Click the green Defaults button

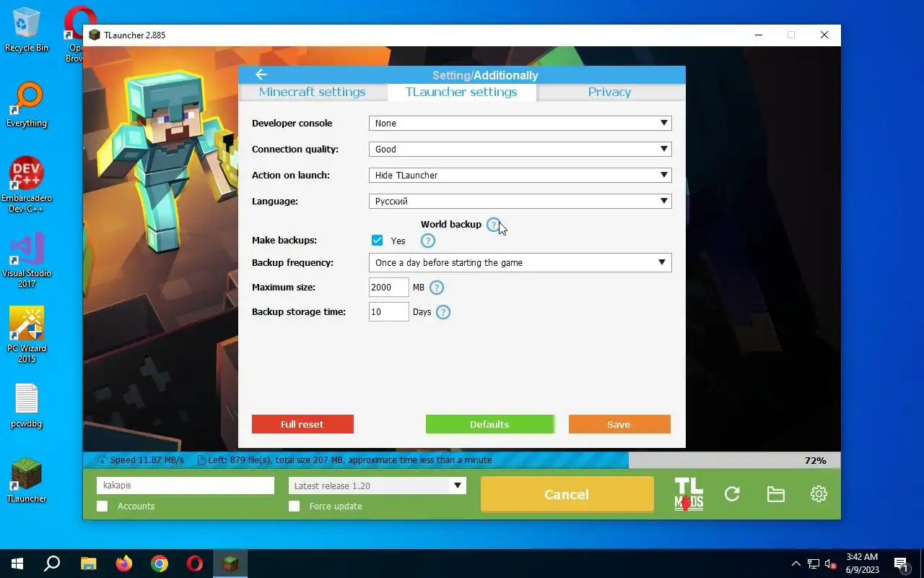pyautogui.click(x=489, y=424)
